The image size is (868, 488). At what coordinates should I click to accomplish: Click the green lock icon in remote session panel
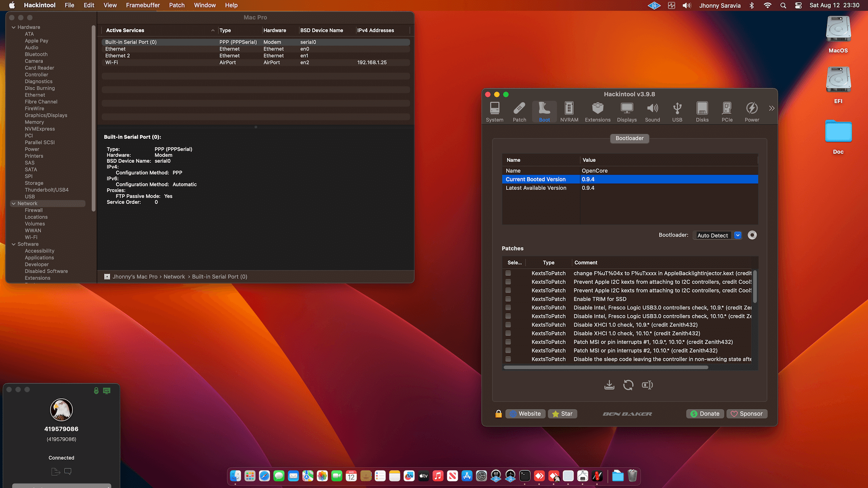[96, 391]
